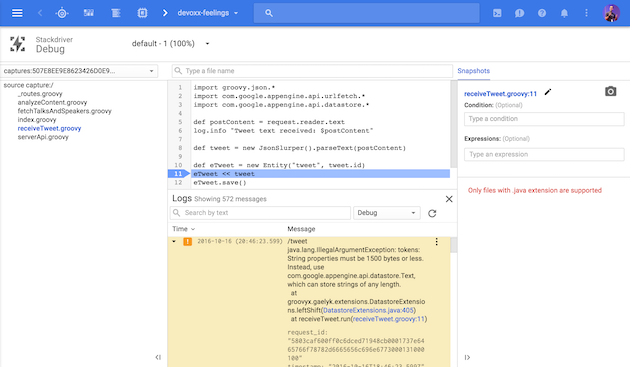Open the list-style pinned product icon
Screen dimensions: 630x367
tap(116, 13)
